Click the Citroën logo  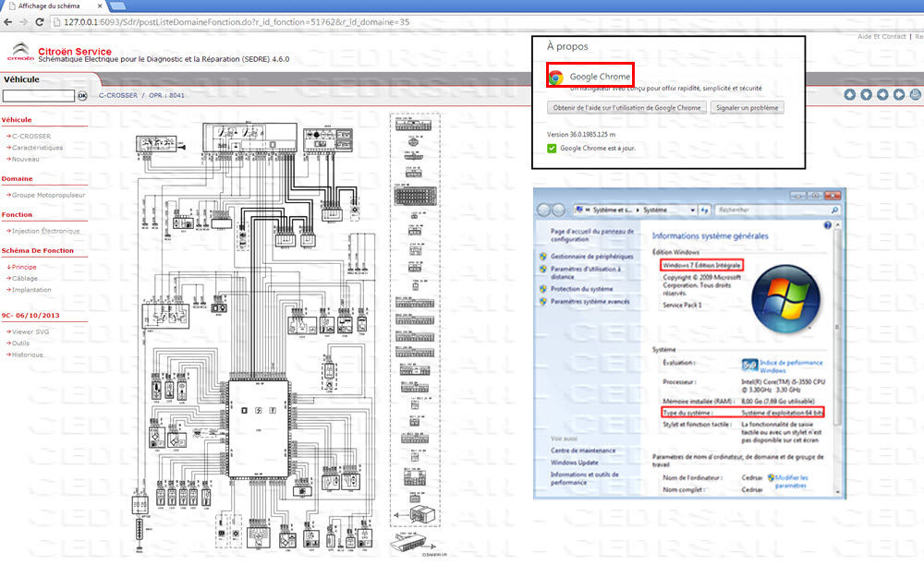(x=20, y=51)
